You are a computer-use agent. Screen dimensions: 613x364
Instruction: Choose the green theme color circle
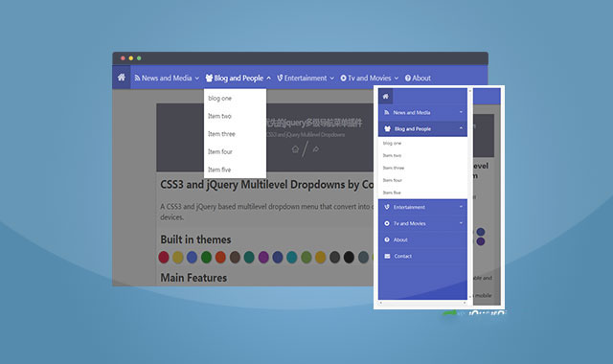coord(207,258)
